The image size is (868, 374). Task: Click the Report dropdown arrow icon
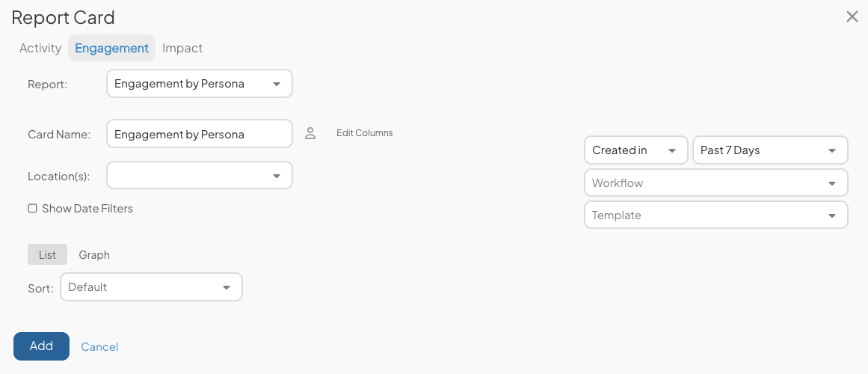click(277, 85)
